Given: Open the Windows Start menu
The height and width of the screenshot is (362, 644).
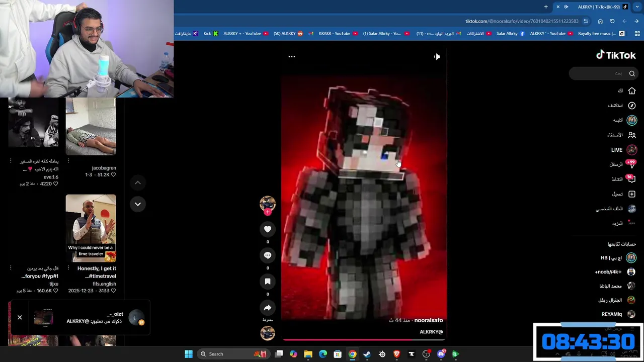Looking at the screenshot, I should (x=189, y=354).
